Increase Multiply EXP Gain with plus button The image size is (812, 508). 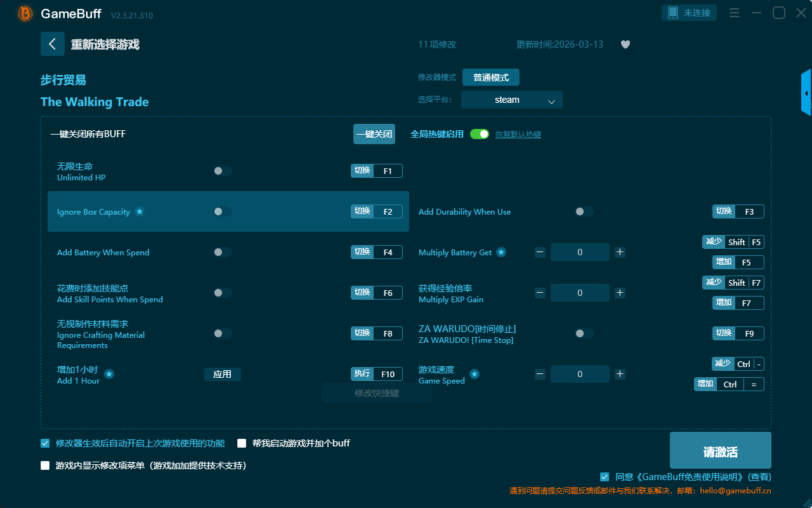pyautogui.click(x=620, y=293)
